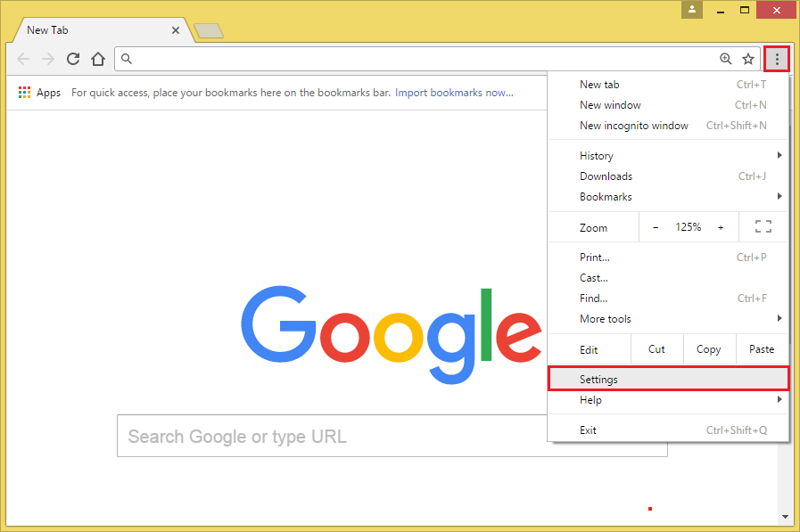Maximize the Chrome window
This screenshot has height=532, width=800.
tap(745, 10)
